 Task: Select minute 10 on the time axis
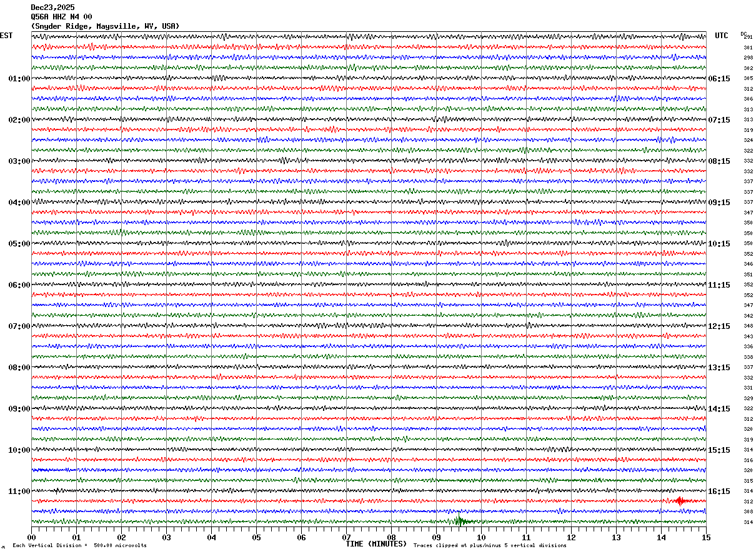tap(481, 537)
